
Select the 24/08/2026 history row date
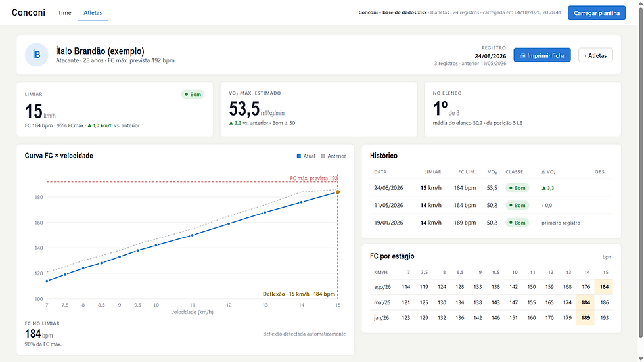[x=388, y=187]
